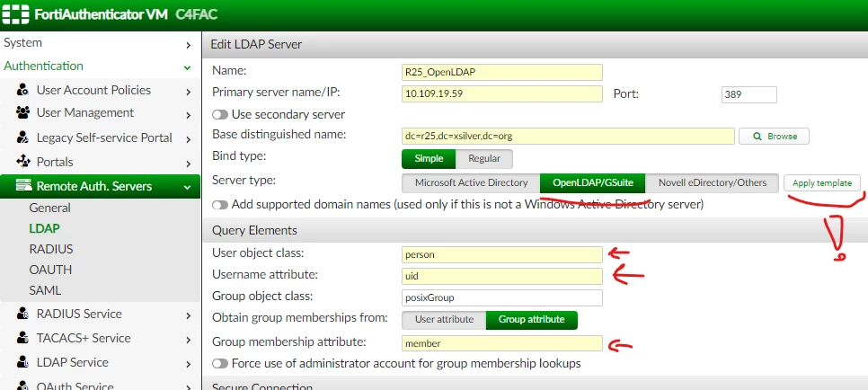The width and height of the screenshot is (868, 390).
Task: Select Simple bind type
Action: (x=429, y=158)
